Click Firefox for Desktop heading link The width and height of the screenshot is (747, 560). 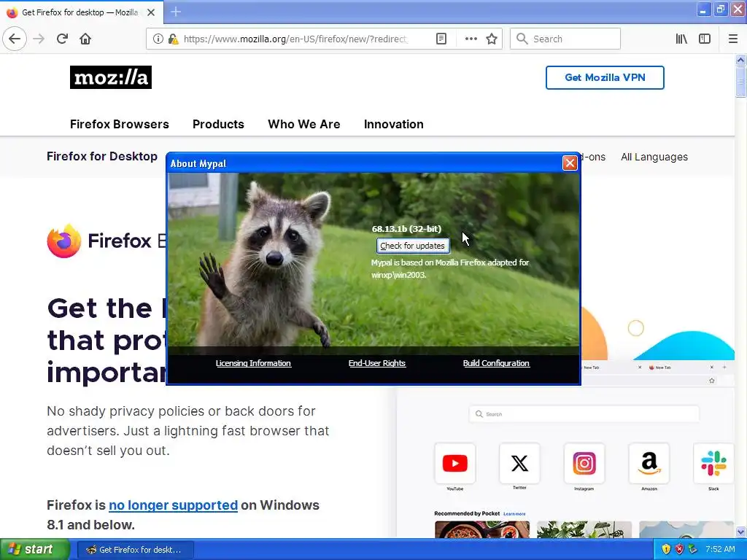pyautogui.click(x=102, y=156)
